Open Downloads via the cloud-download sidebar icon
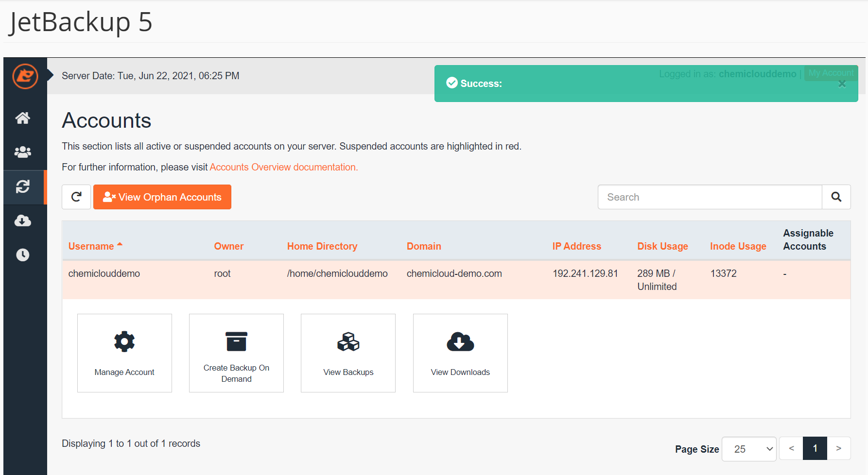This screenshot has height=475, width=868. 22,221
